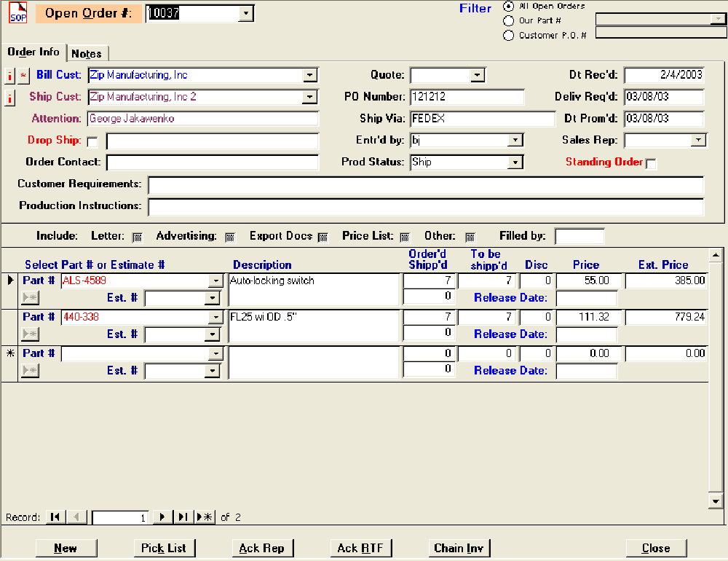Switch to the Notes tab

click(87, 54)
